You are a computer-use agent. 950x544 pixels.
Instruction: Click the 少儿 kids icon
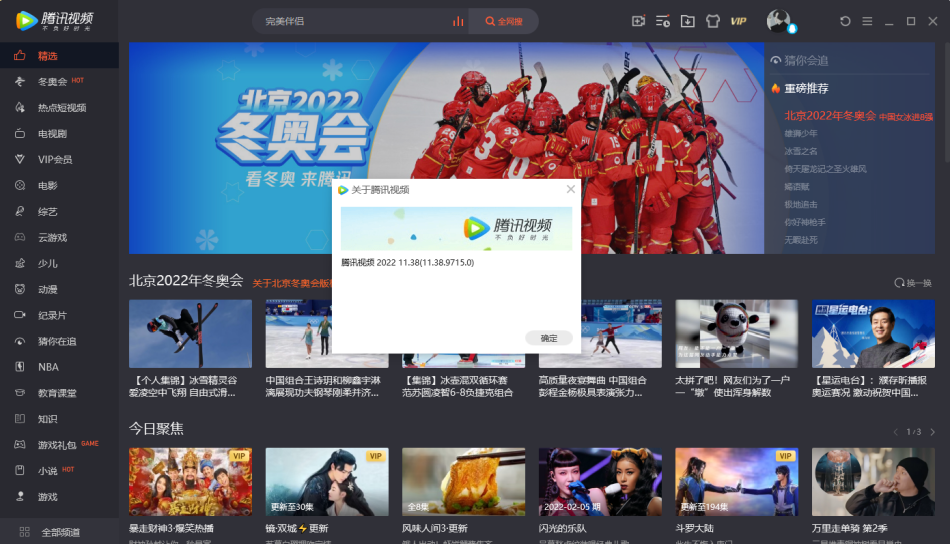click(x=20, y=264)
